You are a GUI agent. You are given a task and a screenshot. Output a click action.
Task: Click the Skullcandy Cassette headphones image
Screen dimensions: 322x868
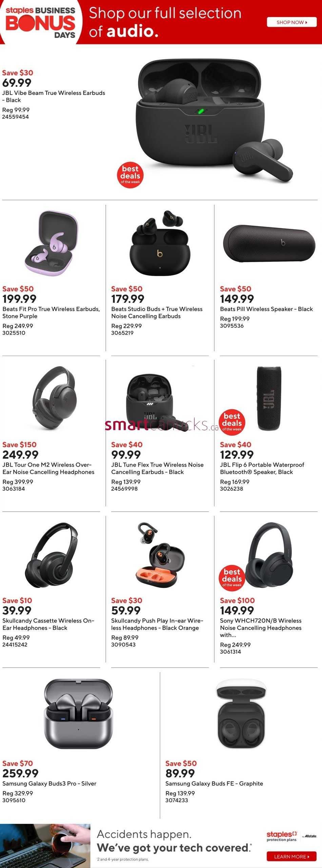52,555
